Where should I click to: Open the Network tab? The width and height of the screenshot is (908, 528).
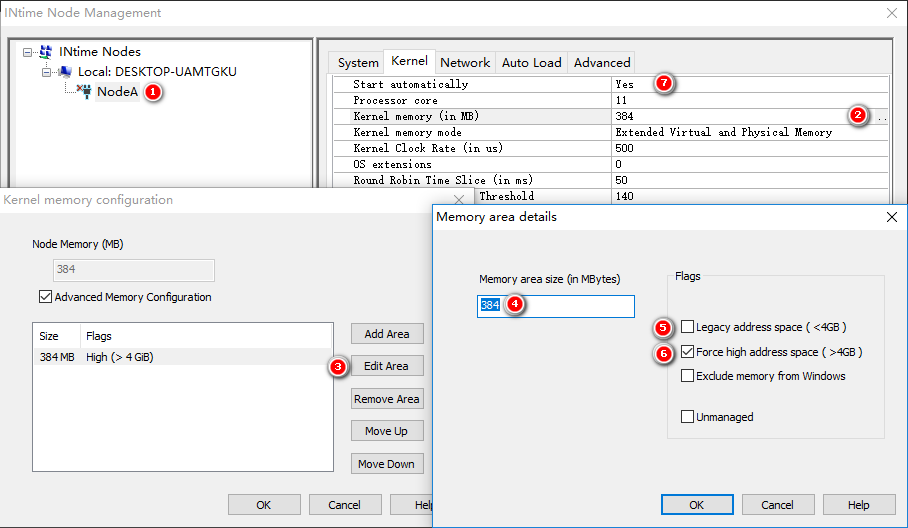465,63
